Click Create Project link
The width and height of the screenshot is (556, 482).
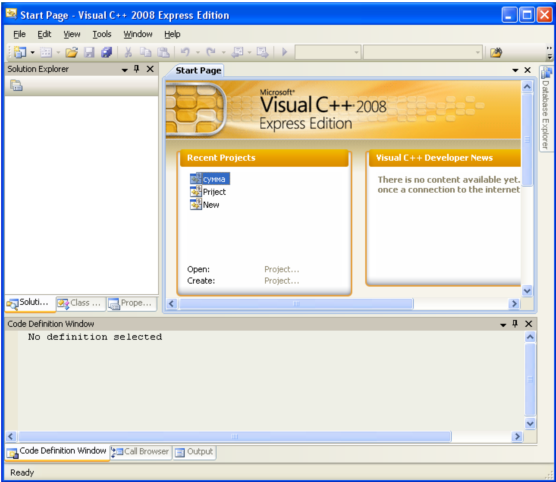pyautogui.click(x=282, y=281)
